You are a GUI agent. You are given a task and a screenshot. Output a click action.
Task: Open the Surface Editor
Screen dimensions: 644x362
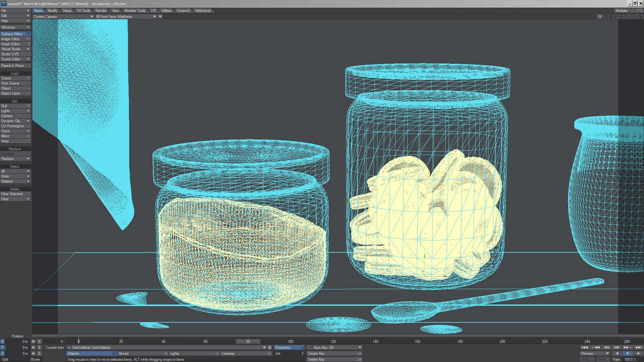[x=15, y=34]
